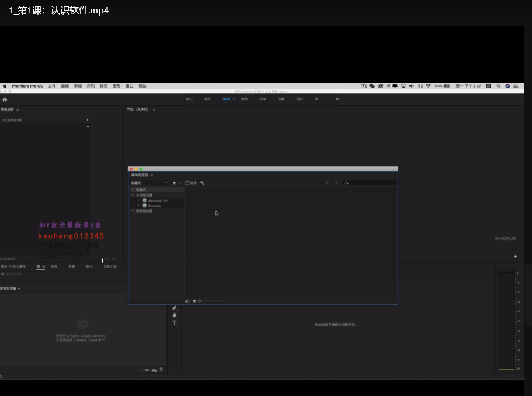The width and height of the screenshot is (532, 396).
Task: Open the 序列 menu
Action: coord(91,86)
